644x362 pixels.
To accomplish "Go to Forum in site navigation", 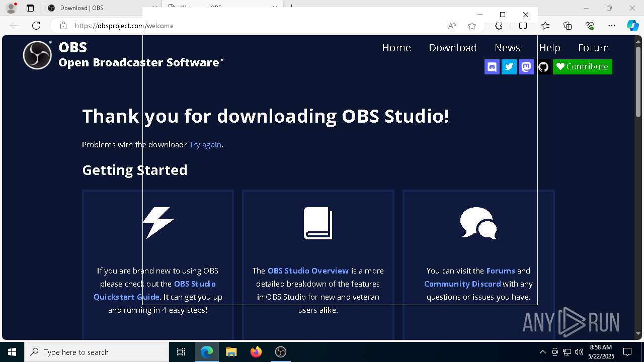I will click(x=594, y=48).
